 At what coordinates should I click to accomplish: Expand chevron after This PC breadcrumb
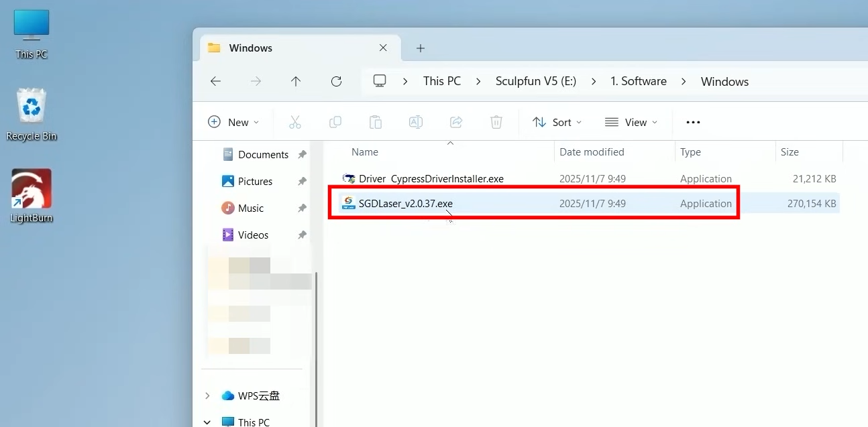[x=478, y=81]
